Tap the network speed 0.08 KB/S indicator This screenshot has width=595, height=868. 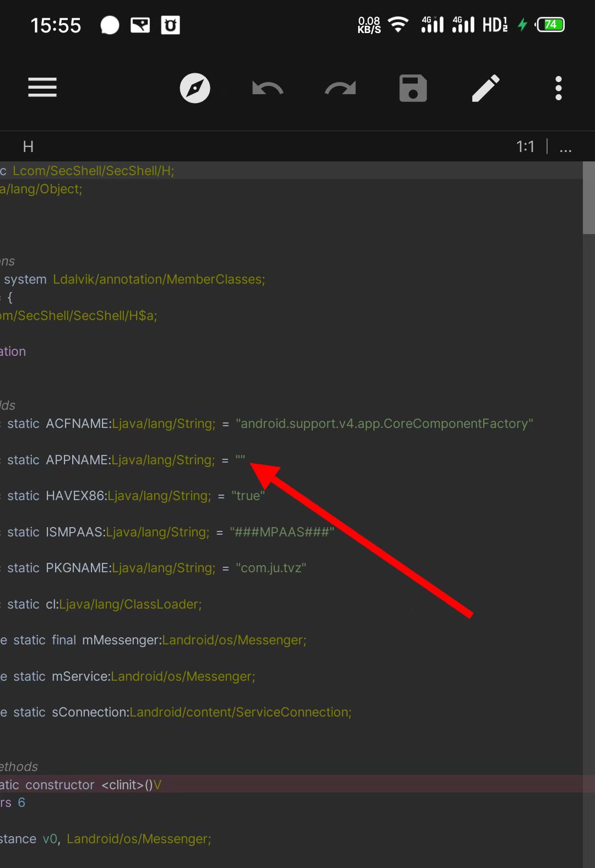pos(369,25)
